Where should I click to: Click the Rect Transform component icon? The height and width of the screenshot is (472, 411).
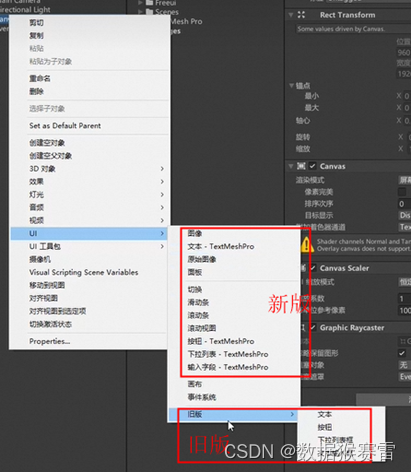point(301,15)
